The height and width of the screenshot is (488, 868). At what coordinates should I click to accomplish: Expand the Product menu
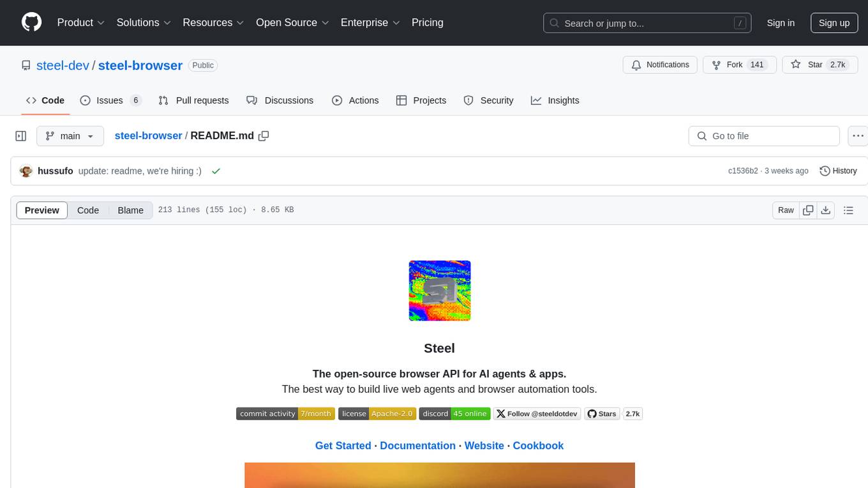(81, 22)
